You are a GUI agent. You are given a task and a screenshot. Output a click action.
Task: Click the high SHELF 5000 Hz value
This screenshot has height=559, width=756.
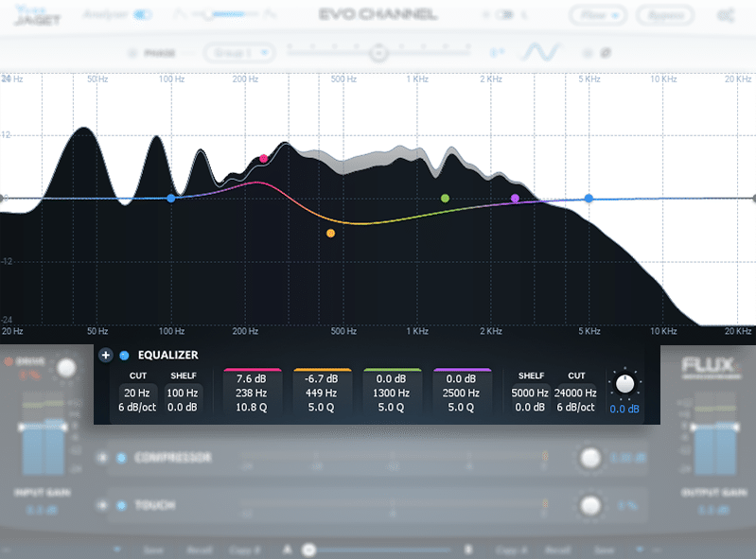(530, 393)
